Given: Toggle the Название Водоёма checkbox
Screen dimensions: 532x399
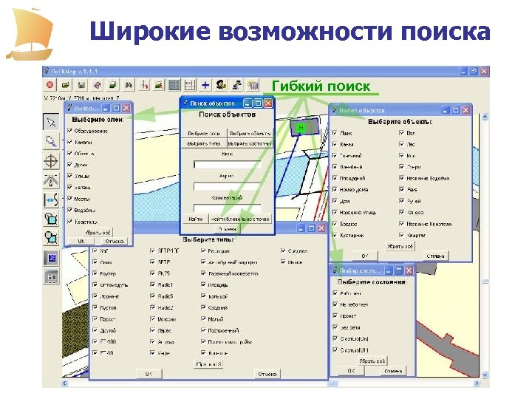Looking at the screenshot, I should pos(402,178).
